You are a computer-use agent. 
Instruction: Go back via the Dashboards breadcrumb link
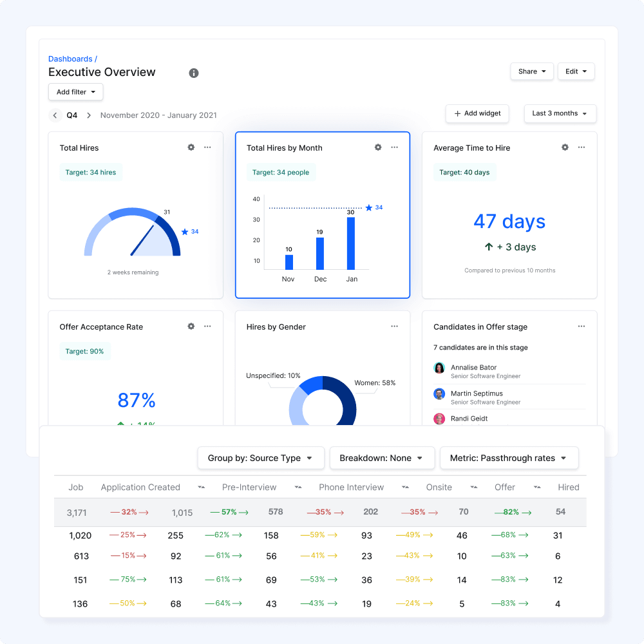point(70,59)
